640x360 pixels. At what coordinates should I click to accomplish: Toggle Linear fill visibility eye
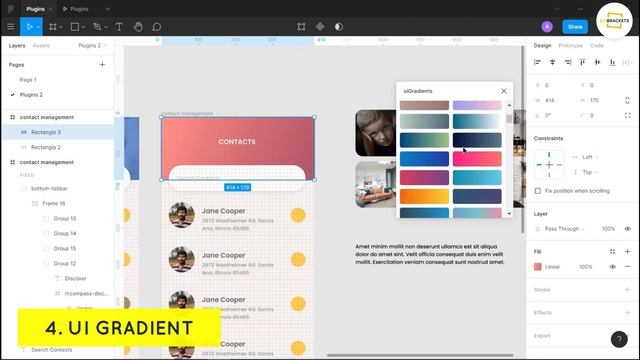[612, 267]
